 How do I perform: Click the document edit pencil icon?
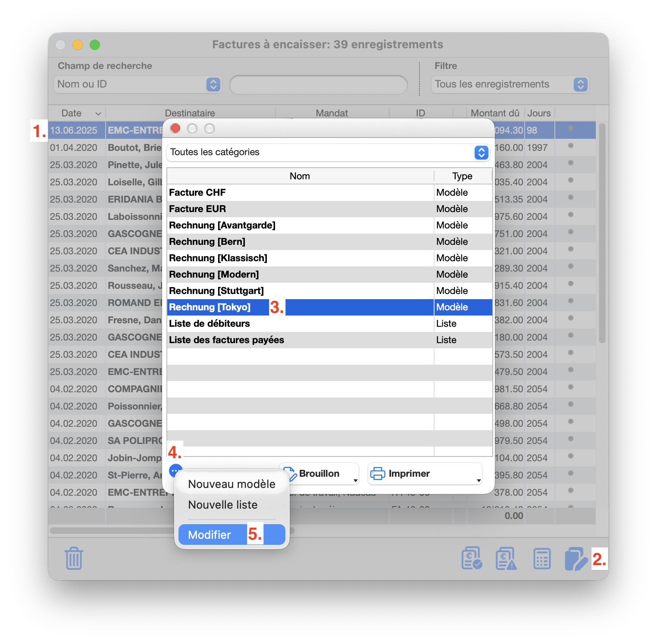(576, 559)
